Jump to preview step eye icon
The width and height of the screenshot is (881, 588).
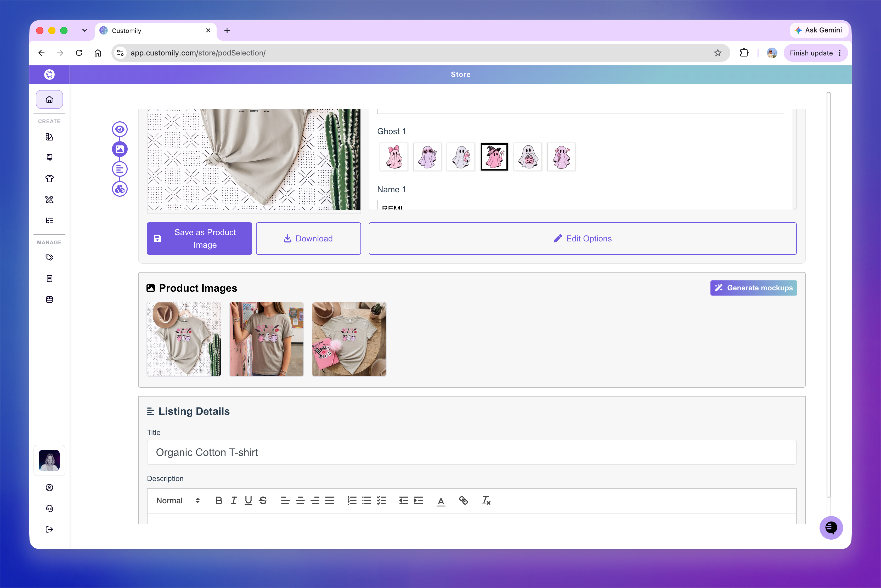[x=120, y=129]
